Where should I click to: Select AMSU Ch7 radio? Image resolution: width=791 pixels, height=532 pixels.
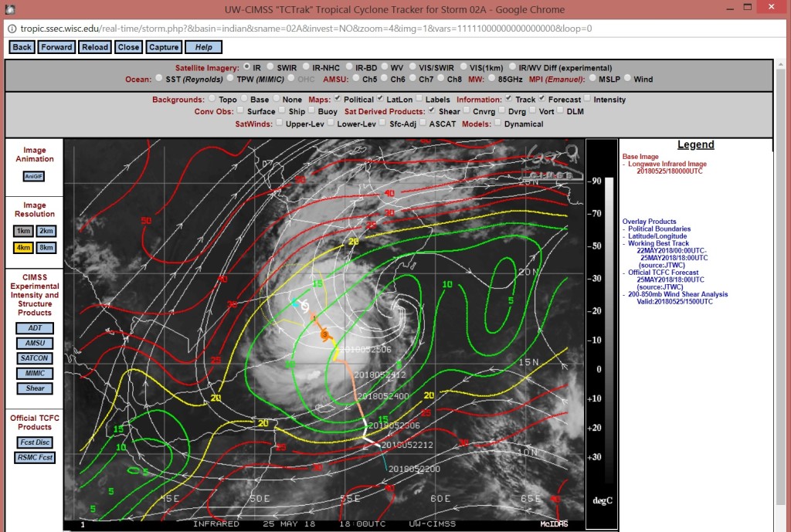tap(412, 78)
